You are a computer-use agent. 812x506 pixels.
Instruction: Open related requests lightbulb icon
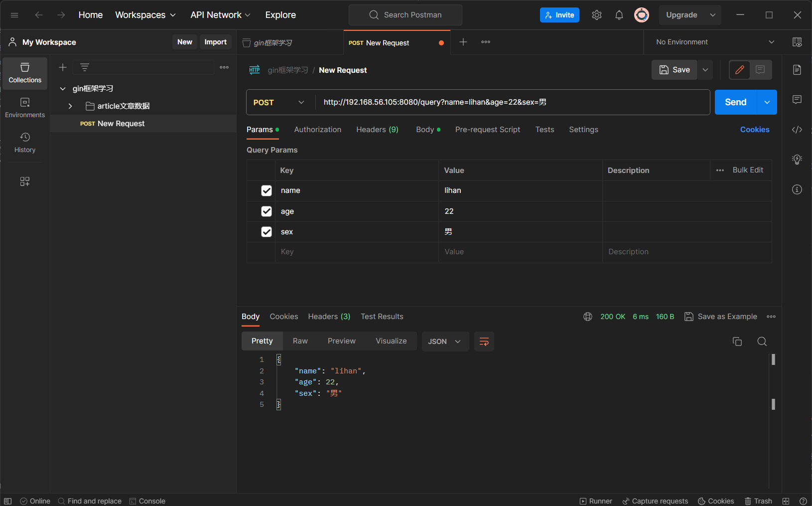(797, 160)
